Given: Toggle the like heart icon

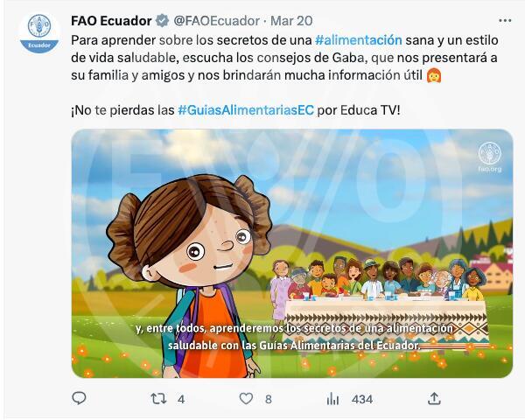Looking at the screenshot, I should tap(246, 399).
